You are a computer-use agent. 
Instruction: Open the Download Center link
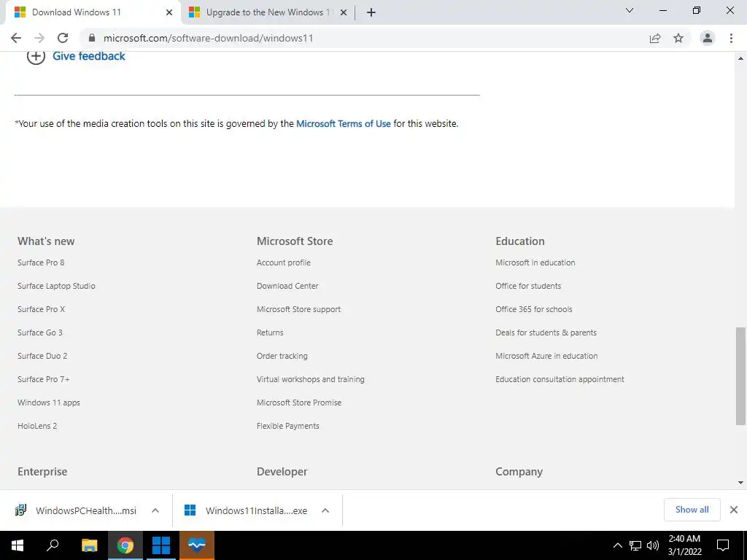tap(287, 286)
